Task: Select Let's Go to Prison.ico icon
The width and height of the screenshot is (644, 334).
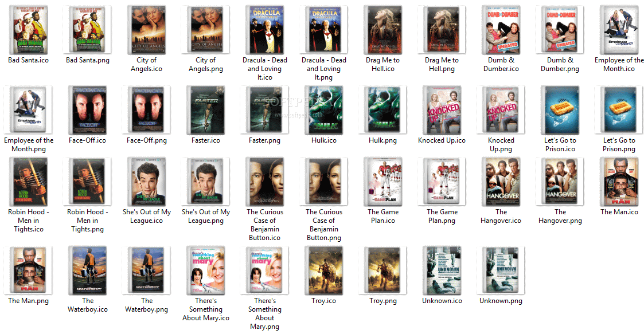Action: [x=560, y=110]
